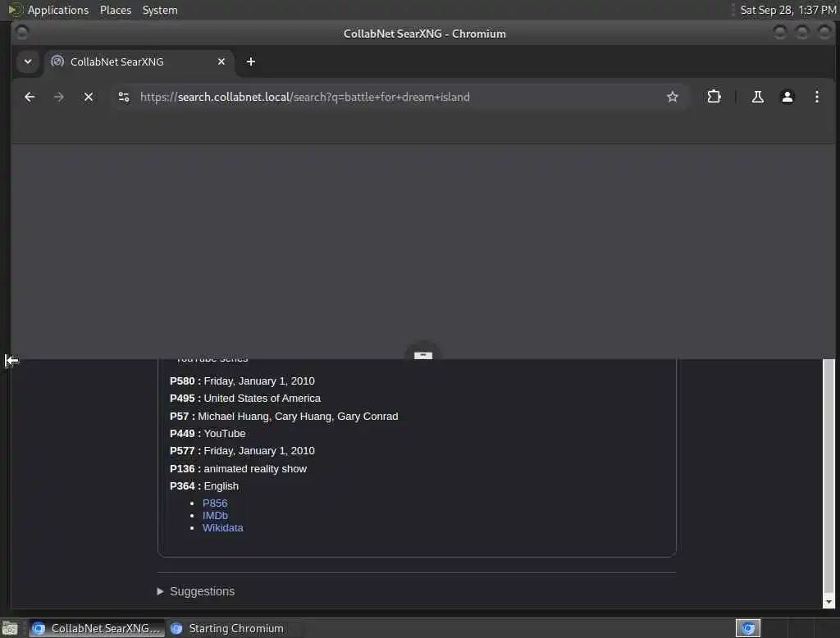The image size is (840, 638).
Task: Open the Applications menu
Action: click(58, 10)
